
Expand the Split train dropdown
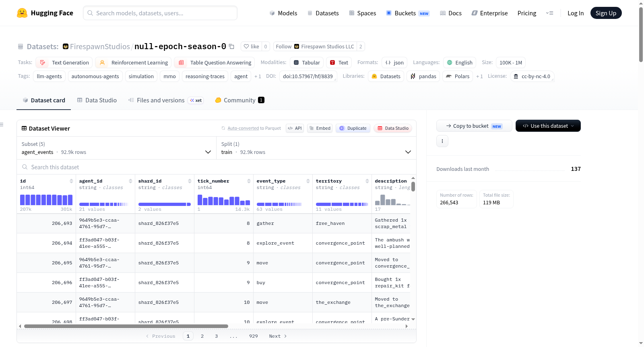click(x=316, y=148)
